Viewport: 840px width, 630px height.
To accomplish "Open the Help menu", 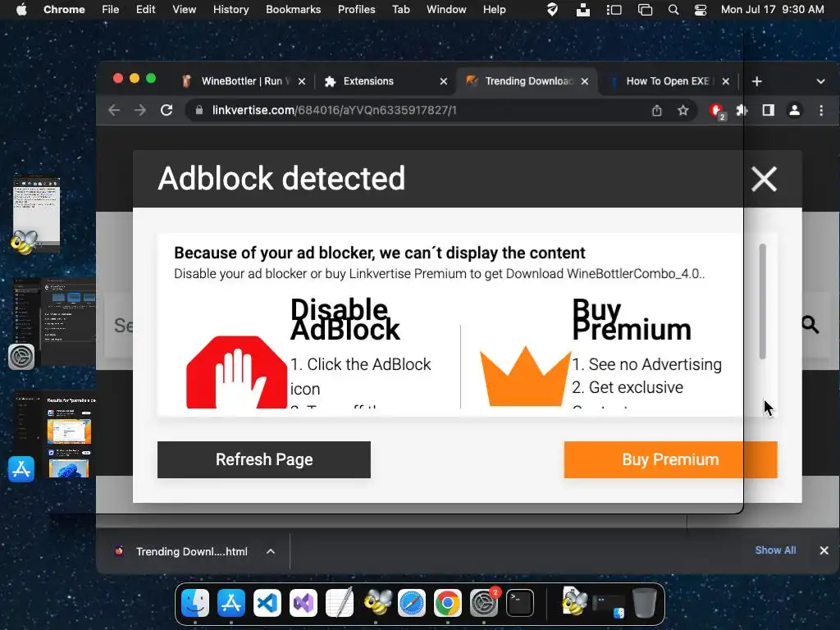I will click(494, 9).
